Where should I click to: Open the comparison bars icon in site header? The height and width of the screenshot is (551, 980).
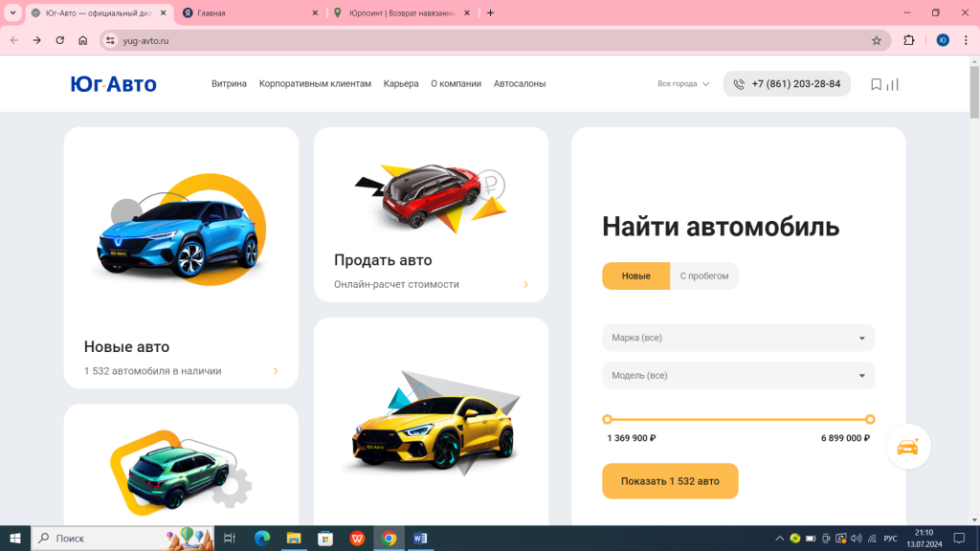(893, 84)
